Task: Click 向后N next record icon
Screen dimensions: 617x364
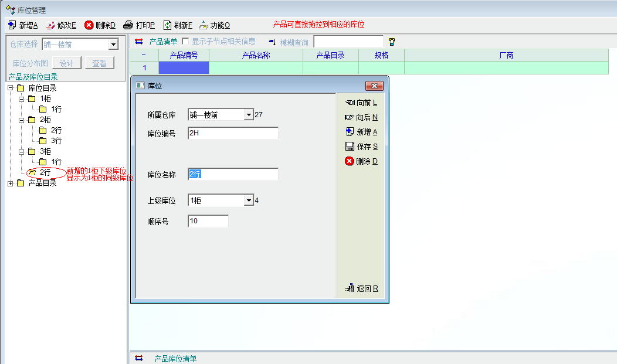Action: point(350,117)
